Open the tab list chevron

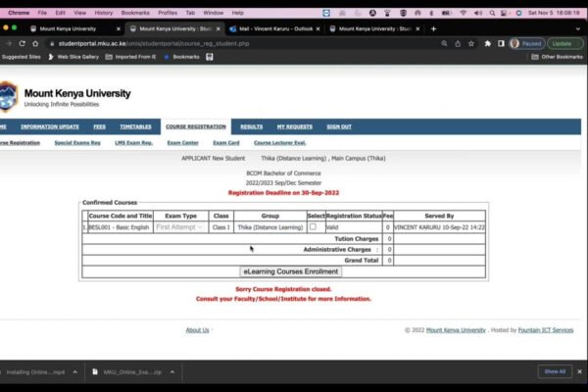577,28
